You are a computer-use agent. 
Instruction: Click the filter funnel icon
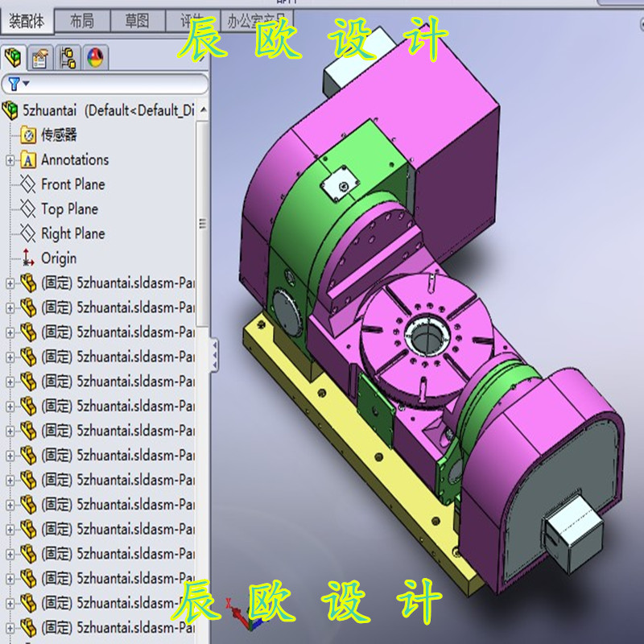click(12, 81)
